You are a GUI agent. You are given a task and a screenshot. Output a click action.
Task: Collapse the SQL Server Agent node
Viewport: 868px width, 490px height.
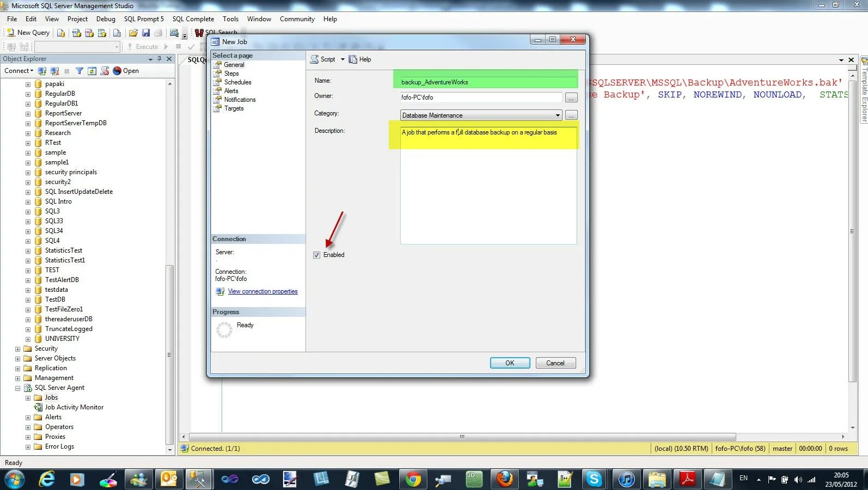[17, 388]
